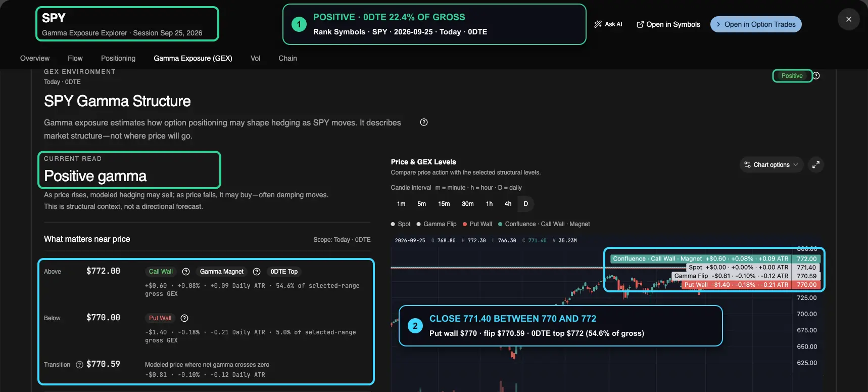Select the 15m candle interval

point(444,204)
